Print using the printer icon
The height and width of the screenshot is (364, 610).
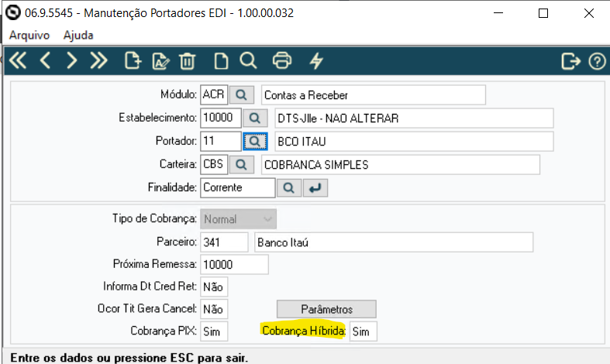(x=282, y=61)
